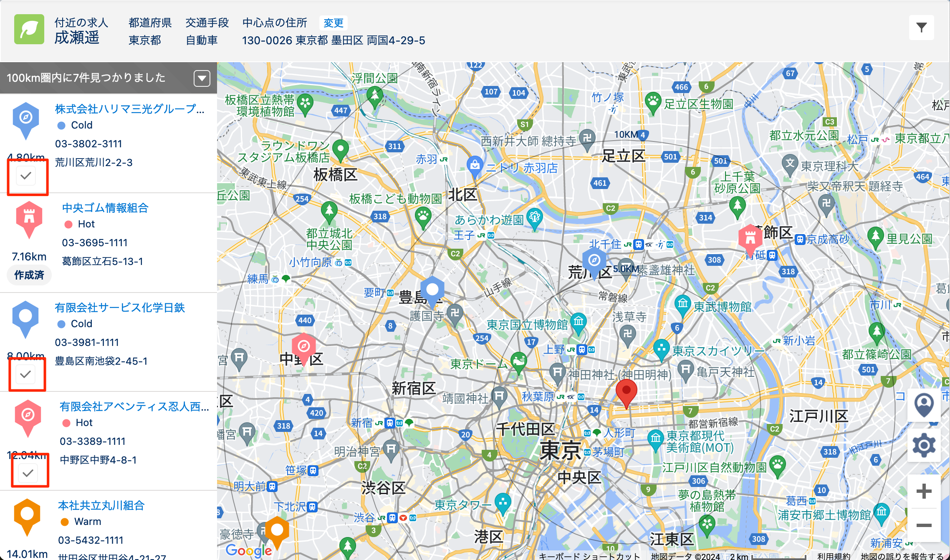
Task: Click address 葛飾区立石5-13-1
Action: (103, 262)
